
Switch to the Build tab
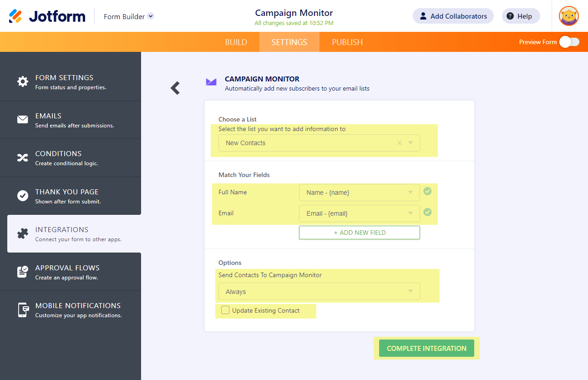click(x=236, y=42)
